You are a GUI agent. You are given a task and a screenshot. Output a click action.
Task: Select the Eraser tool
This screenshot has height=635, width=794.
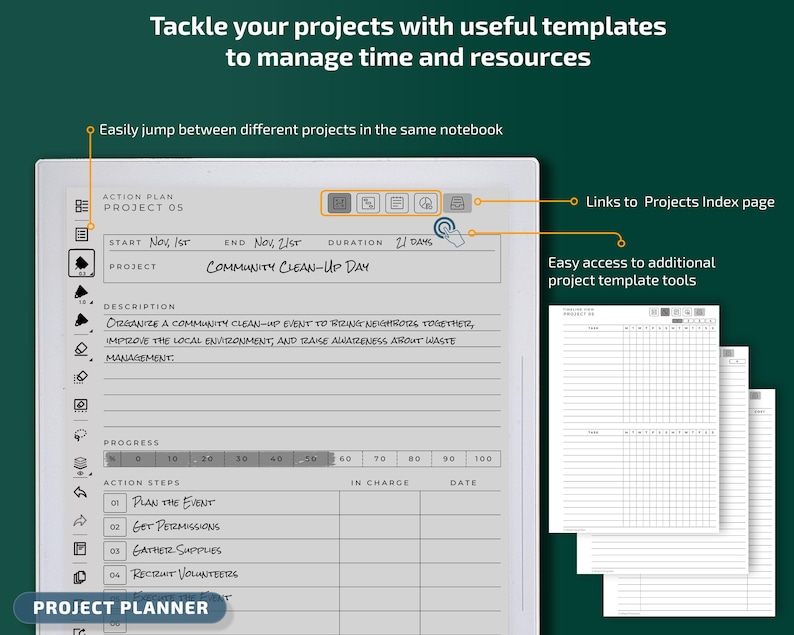[x=82, y=349]
